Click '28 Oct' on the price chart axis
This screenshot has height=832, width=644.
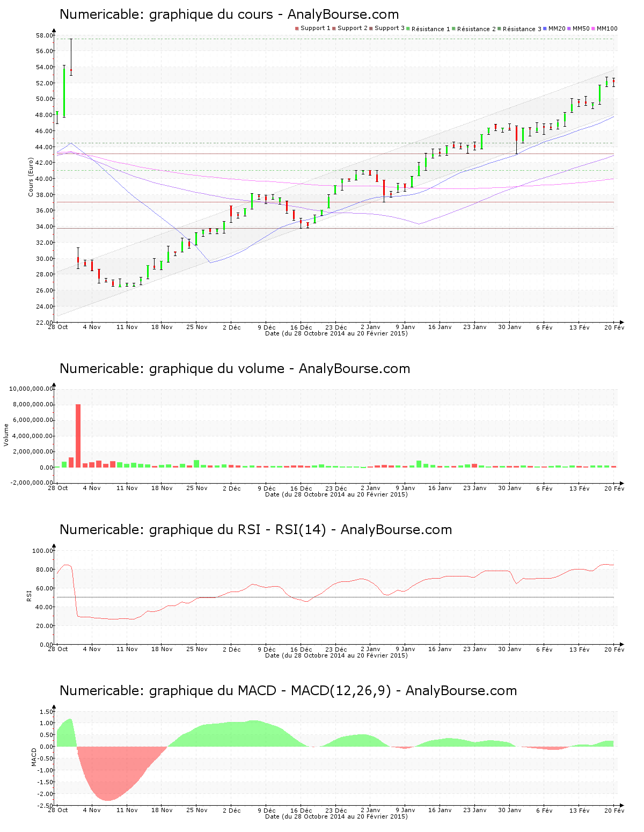58,327
